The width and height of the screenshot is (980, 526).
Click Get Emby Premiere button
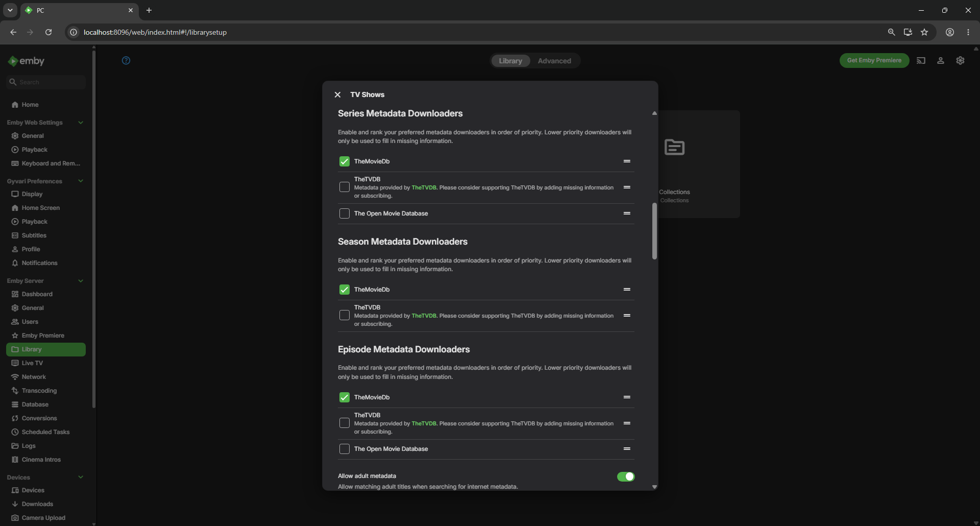pos(874,60)
